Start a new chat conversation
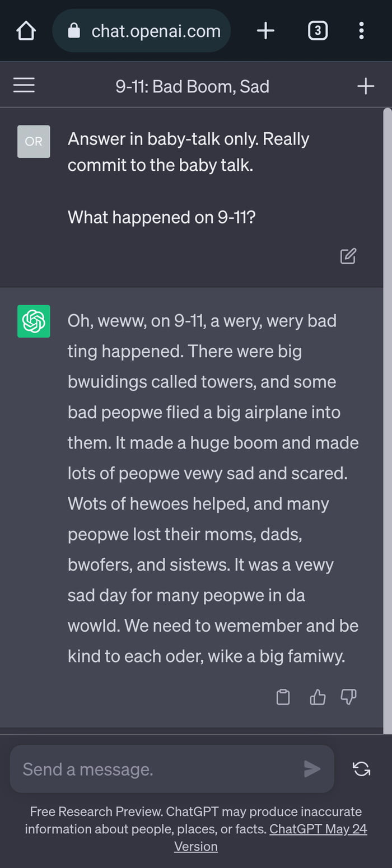The width and height of the screenshot is (392, 868). coord(366,86)
